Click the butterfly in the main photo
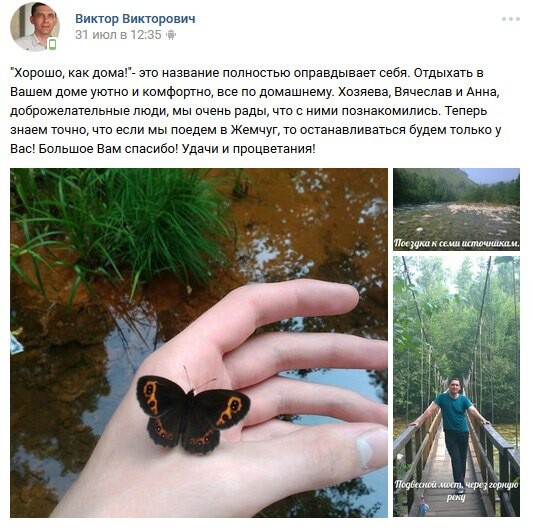 tap(192, 414)
